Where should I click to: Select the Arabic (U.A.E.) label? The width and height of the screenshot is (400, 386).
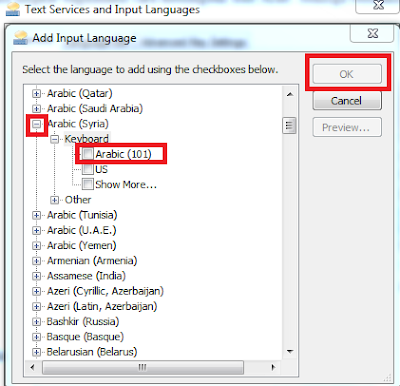tap(82, 230)
